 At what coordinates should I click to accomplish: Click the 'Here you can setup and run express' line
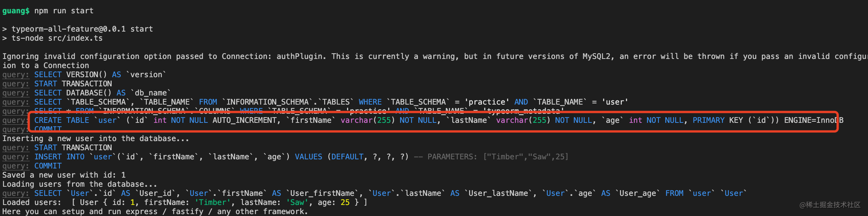(x=155, y=211)
